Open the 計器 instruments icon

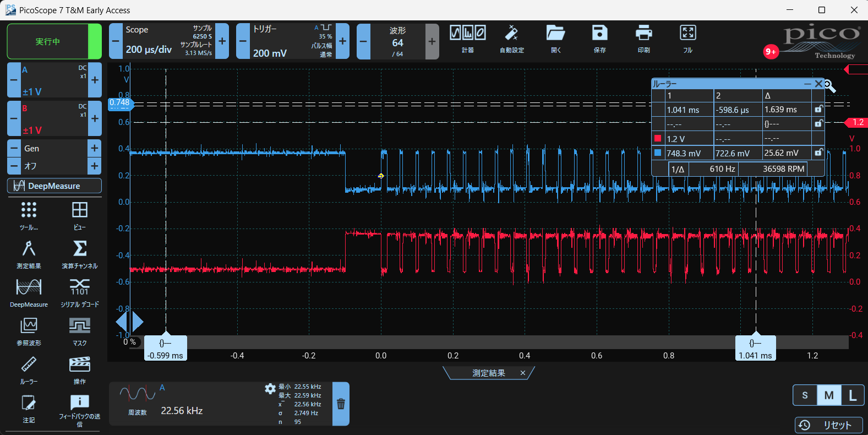click(x=467, y=39)
